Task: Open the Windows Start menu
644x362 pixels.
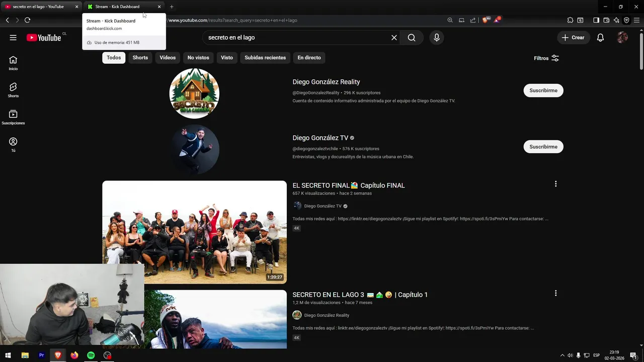Action: coord(8,355)
